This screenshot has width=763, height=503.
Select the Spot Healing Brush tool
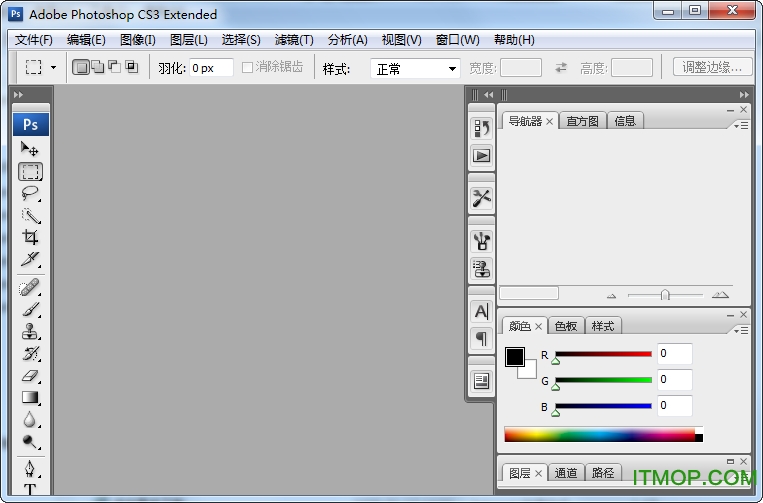30,287
